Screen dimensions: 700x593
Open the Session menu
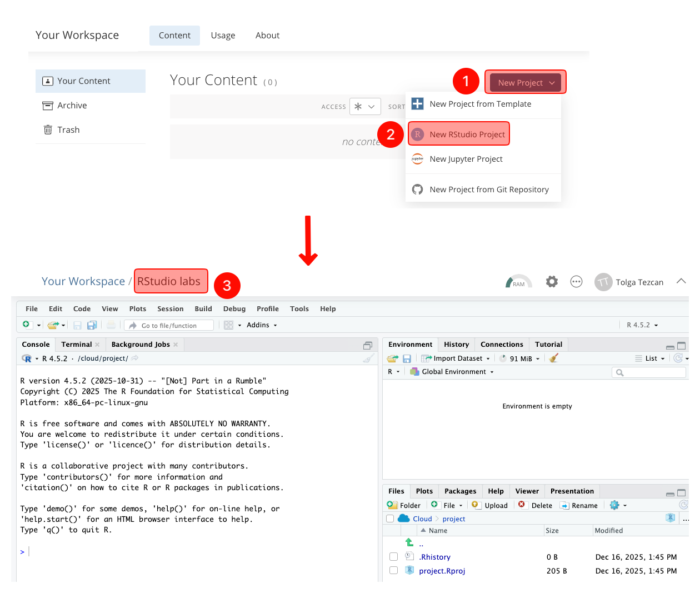(170, 309)
